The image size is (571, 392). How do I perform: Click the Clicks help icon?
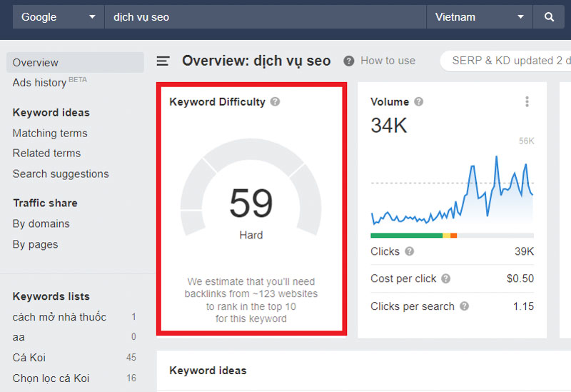410,251
